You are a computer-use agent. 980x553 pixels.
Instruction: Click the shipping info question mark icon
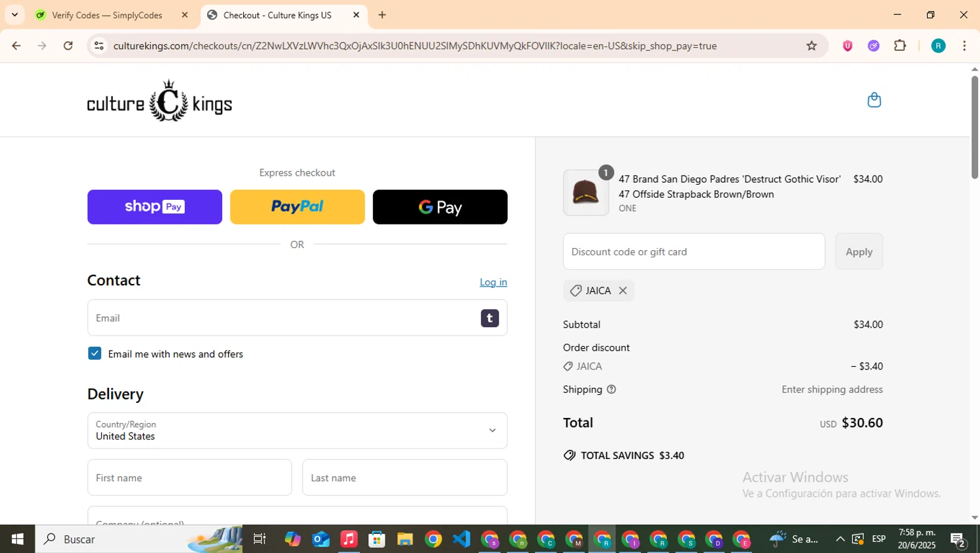pos(612,389)
